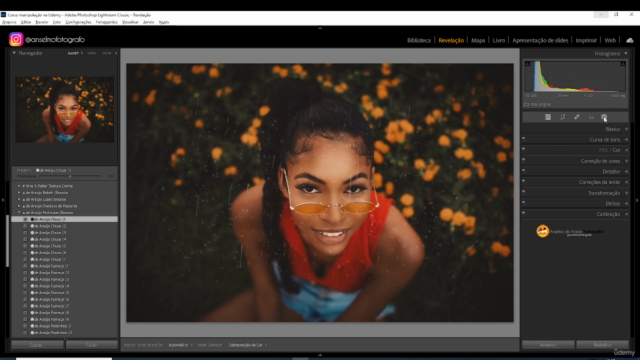Select the Masking tool icon

click(x=604, y=117)
